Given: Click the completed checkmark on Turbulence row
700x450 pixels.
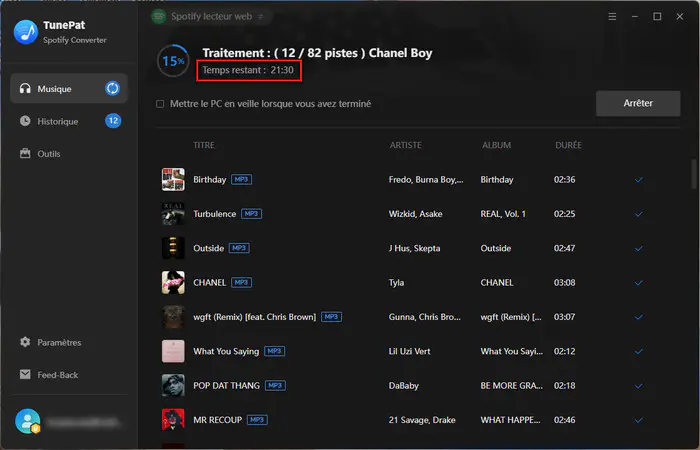Looking at the screenshot, I should [639, 214].
